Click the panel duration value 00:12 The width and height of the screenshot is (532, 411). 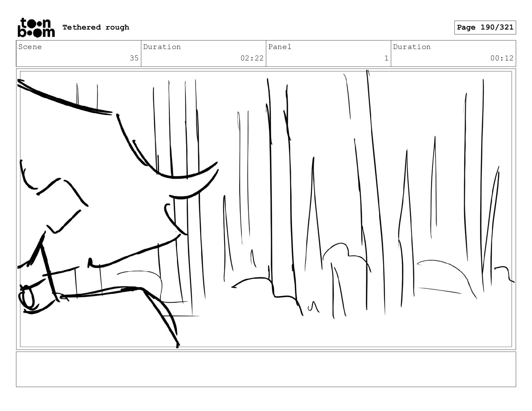point(502,58)
